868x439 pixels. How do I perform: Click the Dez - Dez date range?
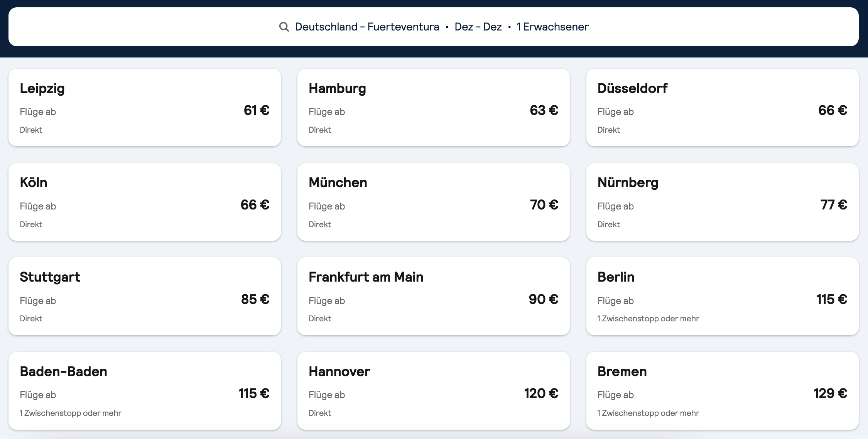coord(478,27)
